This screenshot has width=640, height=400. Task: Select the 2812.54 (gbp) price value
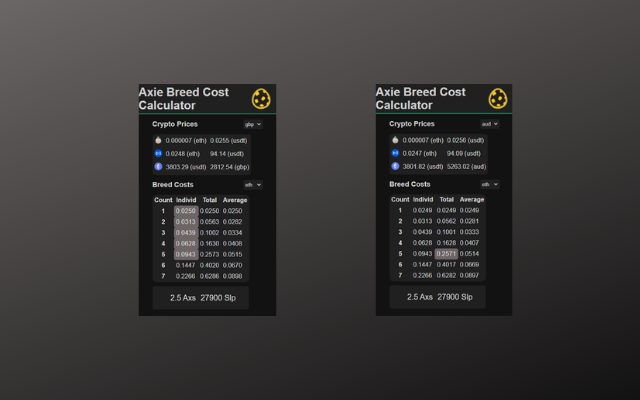point(229,167)
